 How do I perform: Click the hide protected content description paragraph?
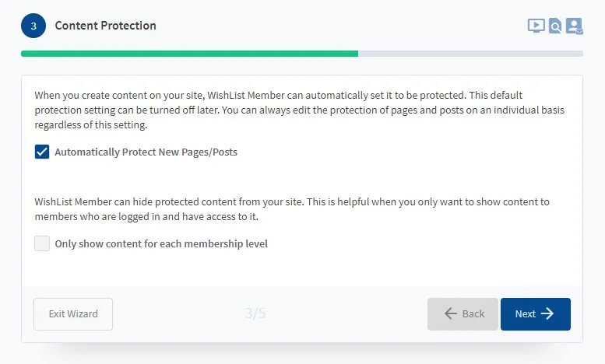pyautogui.click(x=292, y=208)
